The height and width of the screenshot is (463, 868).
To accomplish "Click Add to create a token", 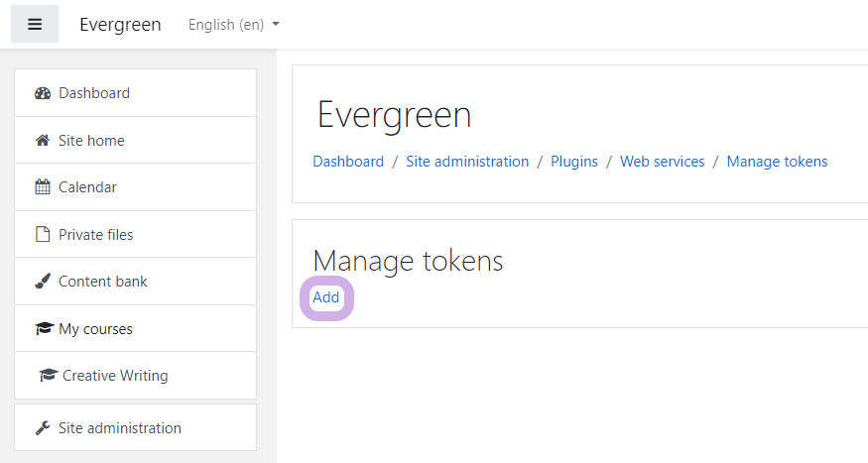I will point(326,297).
